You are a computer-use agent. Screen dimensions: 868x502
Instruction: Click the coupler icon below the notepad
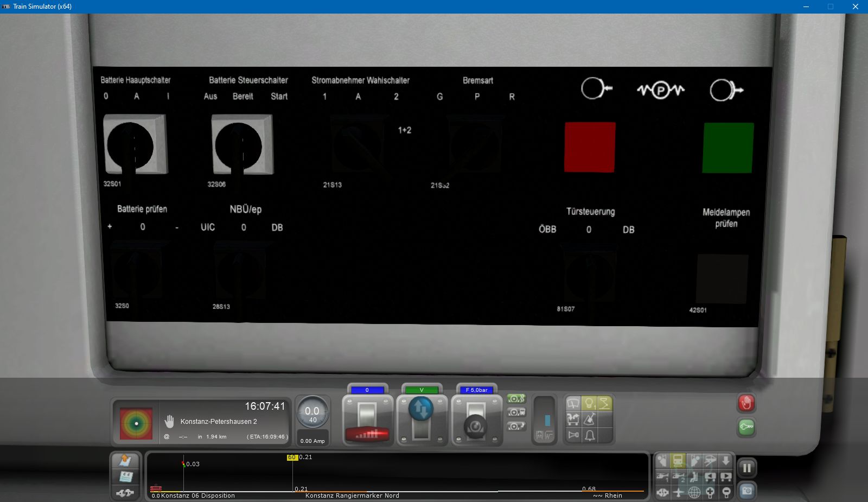[125, 492]
